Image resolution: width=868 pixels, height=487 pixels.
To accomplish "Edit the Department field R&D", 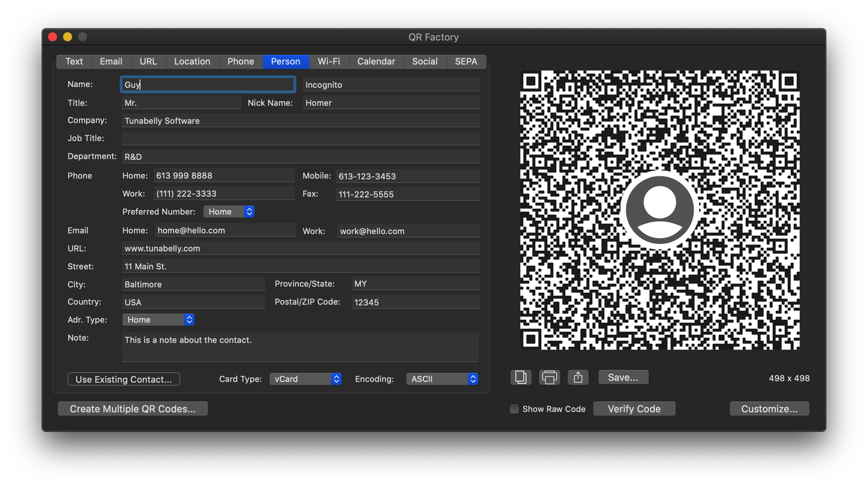I will [301, 156].
